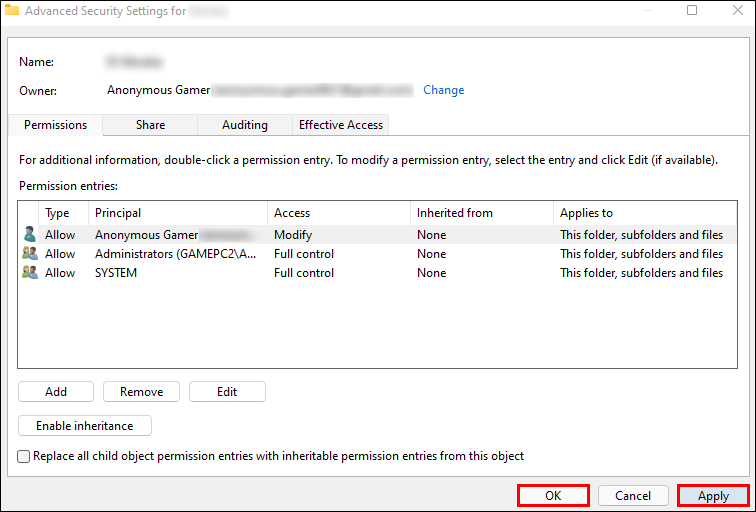
Task: Select the Permissions tab
Action: [x=55, y=125]
